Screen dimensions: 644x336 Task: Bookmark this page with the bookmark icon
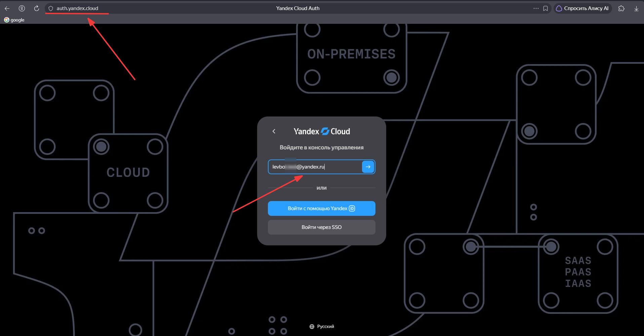coord(546,8)
